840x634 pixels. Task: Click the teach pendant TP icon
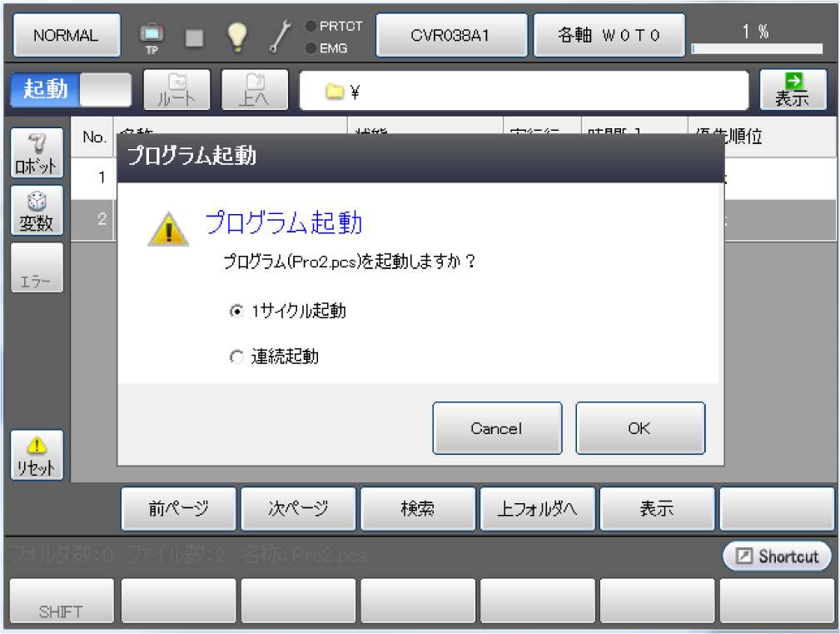click(x=152, y=37)
